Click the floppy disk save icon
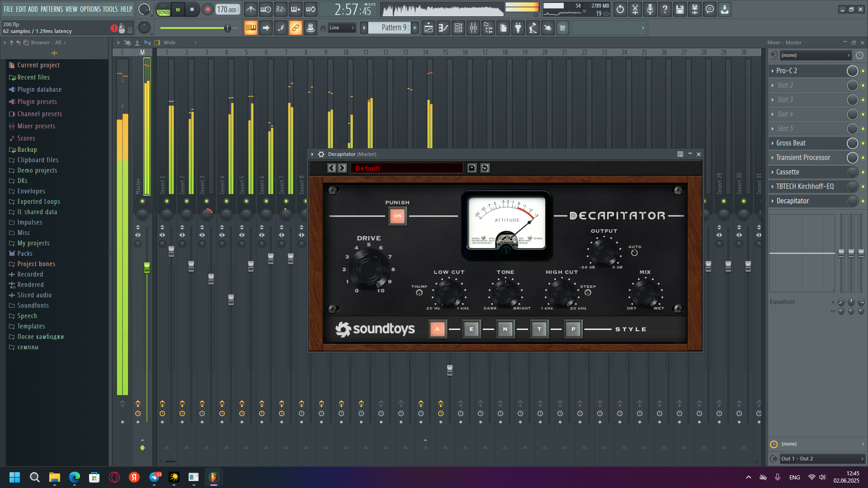 [x=680, y=9]
